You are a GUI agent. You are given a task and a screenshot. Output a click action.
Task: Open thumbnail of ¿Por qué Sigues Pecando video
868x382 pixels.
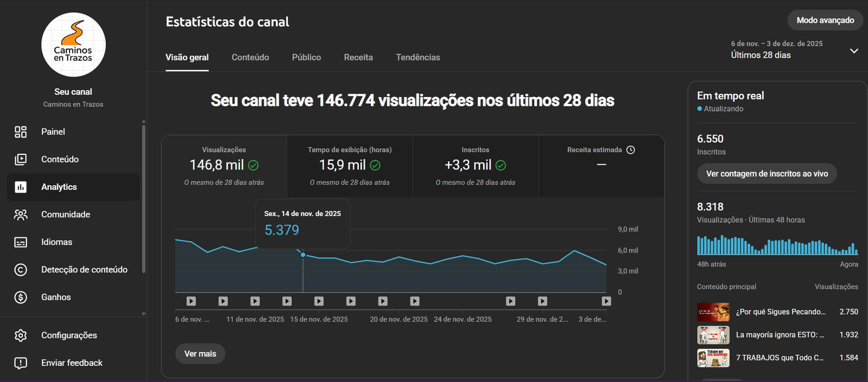[x=713, y=312]
